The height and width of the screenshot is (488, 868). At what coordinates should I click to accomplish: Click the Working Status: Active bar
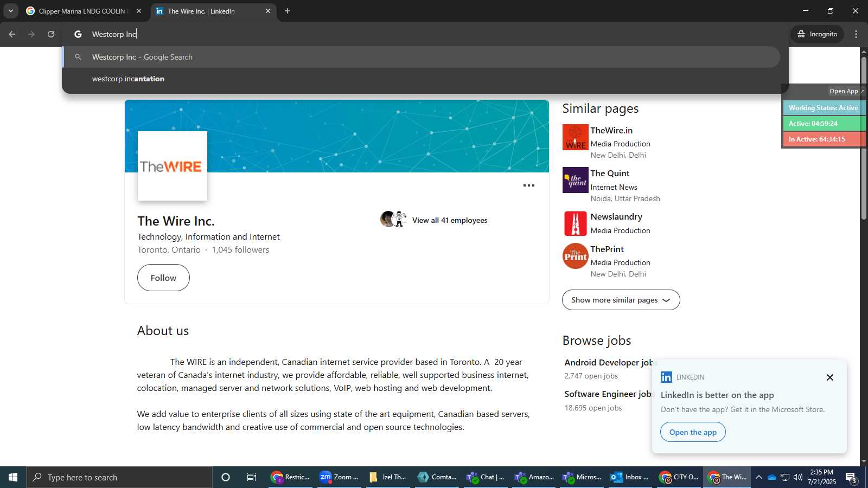824,108
